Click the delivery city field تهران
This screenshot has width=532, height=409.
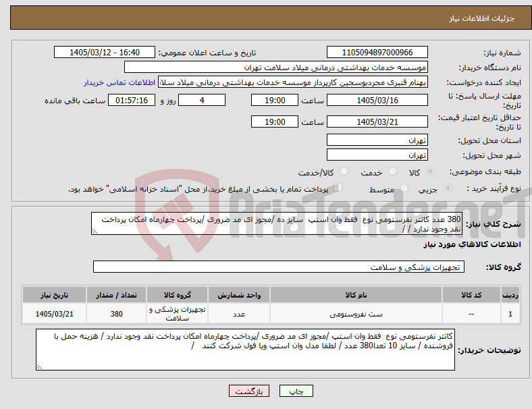377,155
